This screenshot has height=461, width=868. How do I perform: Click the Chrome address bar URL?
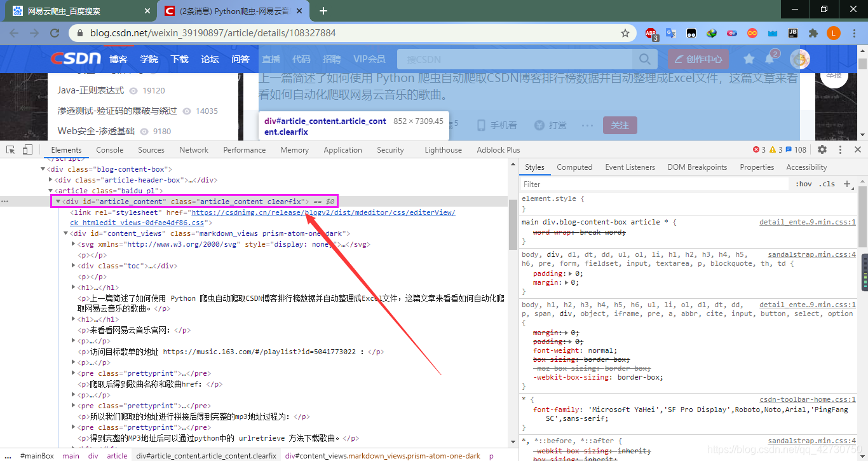213,33
